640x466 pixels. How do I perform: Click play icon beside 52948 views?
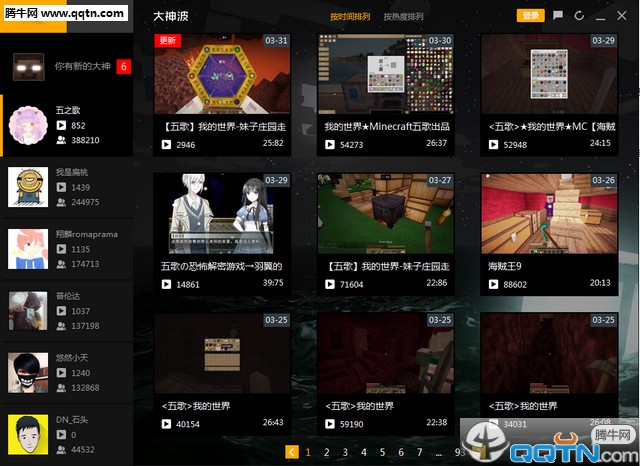[493, 144]
